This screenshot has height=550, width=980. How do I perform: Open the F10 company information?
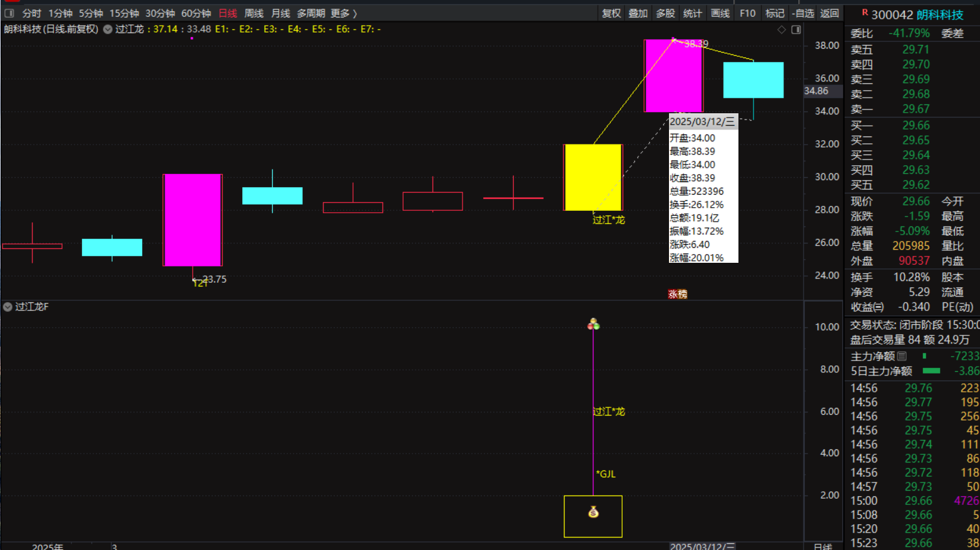click(x=747, y=13)
